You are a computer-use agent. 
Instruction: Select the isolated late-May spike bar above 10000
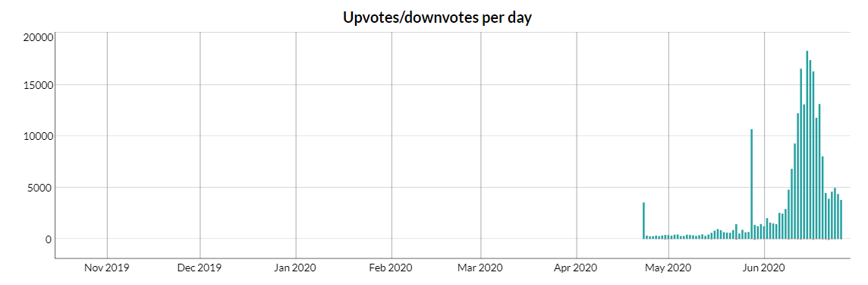[x=751, y=184]
